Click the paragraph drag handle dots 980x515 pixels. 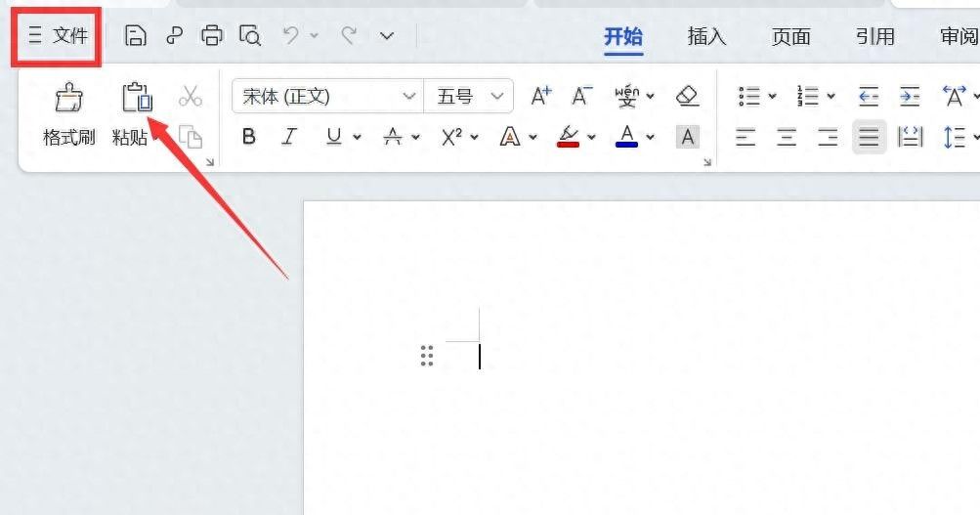(x=427, y=355)
